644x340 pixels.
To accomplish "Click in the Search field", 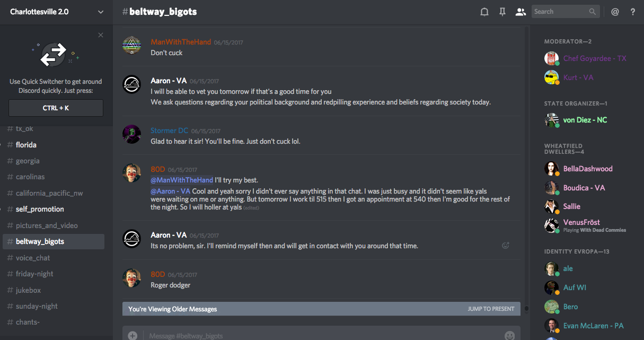I will [x=560, y=12].
